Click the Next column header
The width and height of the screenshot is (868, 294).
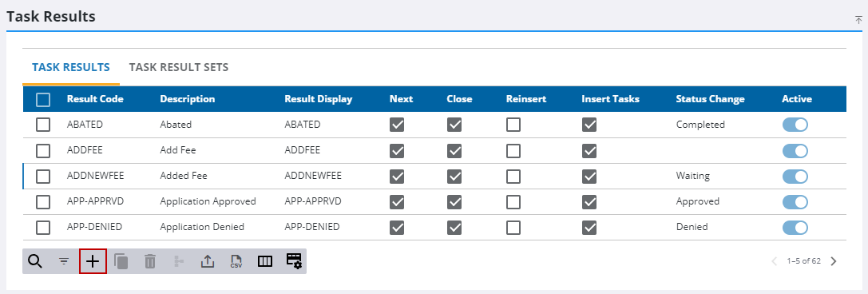402,100
